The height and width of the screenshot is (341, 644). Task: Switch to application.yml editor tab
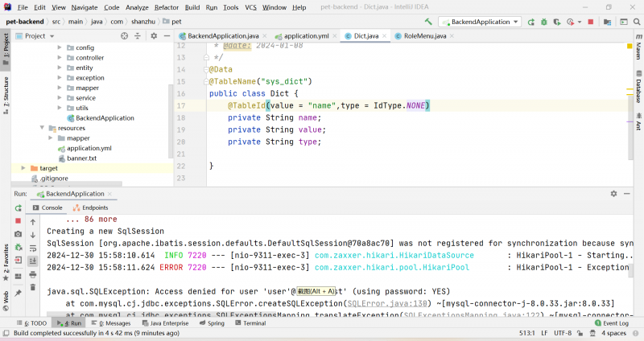pos(306,36)
